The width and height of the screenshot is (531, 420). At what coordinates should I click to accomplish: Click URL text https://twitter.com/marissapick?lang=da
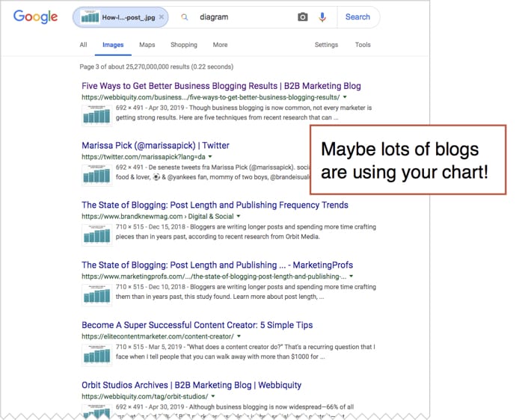click(144, 157)
